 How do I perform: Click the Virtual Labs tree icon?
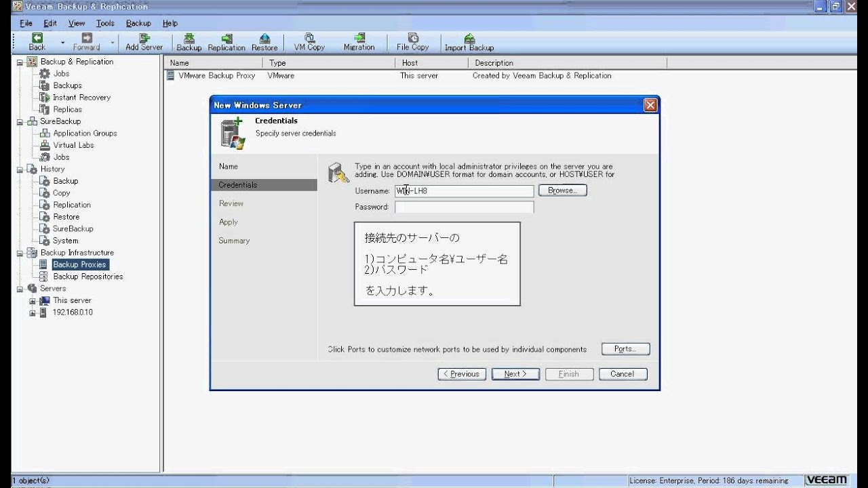pos(44,145)
